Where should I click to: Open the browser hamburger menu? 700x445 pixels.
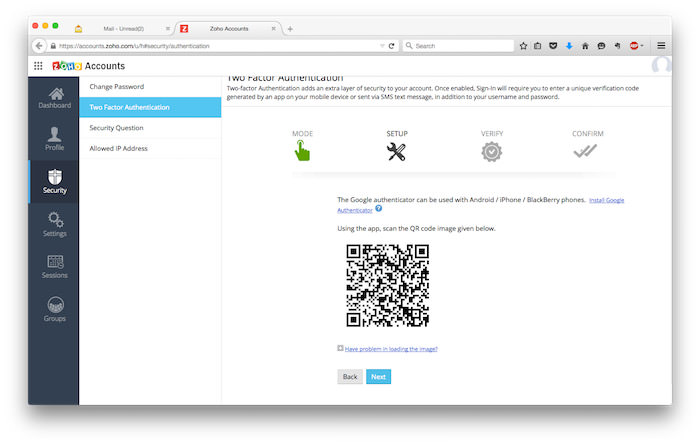pos(661,46)
